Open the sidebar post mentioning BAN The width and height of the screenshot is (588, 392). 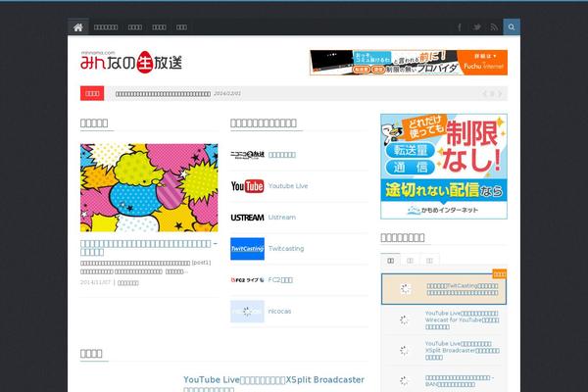coord(460,381)
